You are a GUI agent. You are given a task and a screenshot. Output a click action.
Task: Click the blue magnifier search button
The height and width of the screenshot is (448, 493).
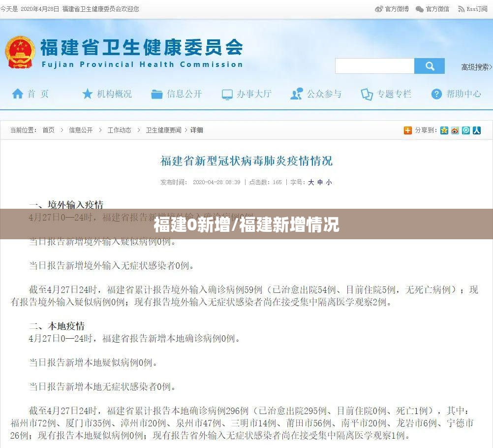(x=429, y=66)
